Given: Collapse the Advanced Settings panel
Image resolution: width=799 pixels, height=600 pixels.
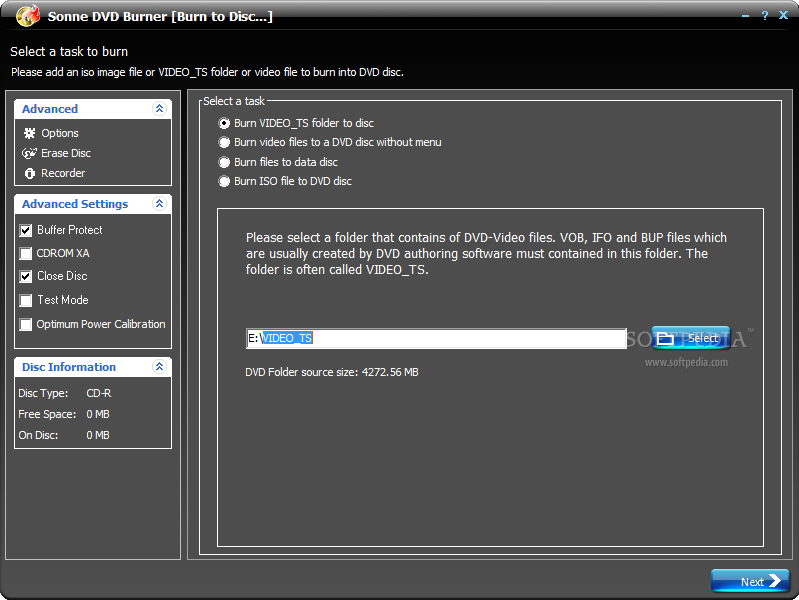Looking at the screenshot, I should tap(159, 204).
